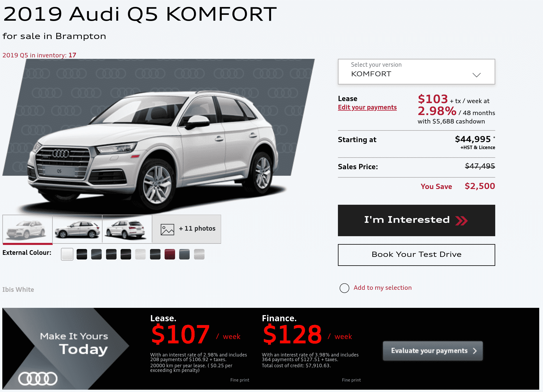Click the red double-chevron on I'm Interested
The width and height of the screenshot is (543, 392).
coord(461,221)
